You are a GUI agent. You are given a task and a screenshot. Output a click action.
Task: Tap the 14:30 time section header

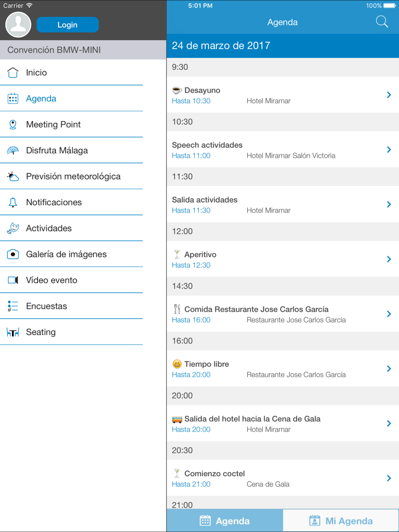(x=283, y=286)
